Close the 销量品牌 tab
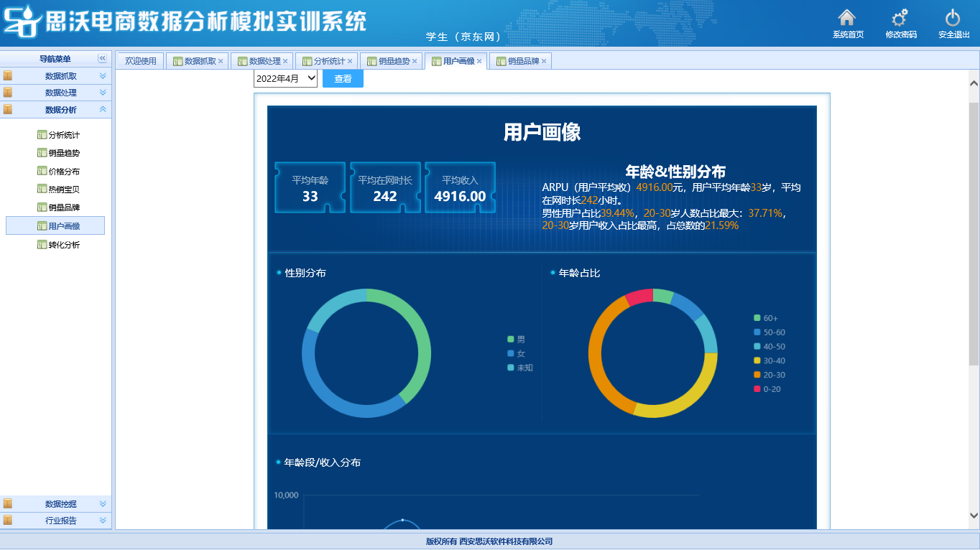980x550 pixels. tap(544, 62)
